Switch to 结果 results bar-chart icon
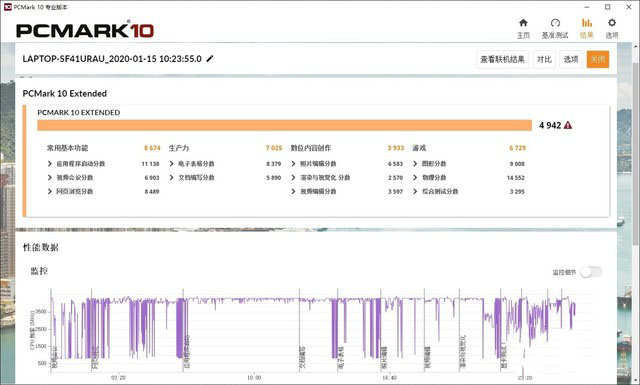The image size is (640, 385). 587,23
